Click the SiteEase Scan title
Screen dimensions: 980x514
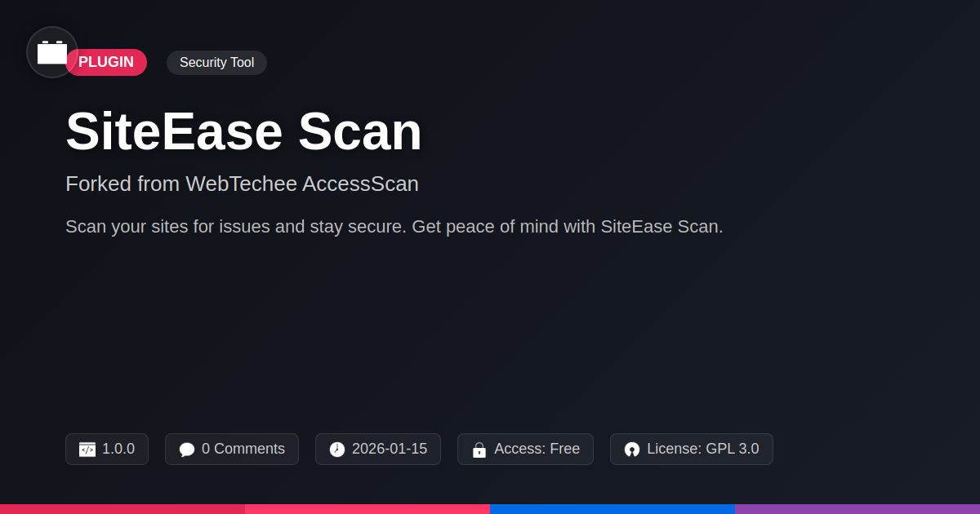[243, 131]
